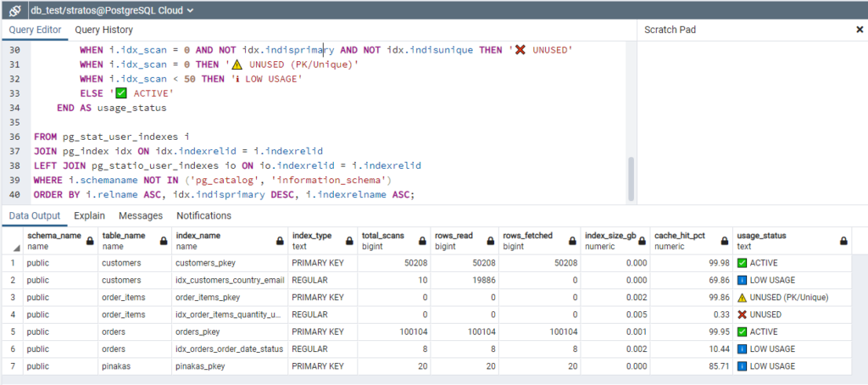Select row number 1 header
The image size is (868, 385).
tap(12, 263)
